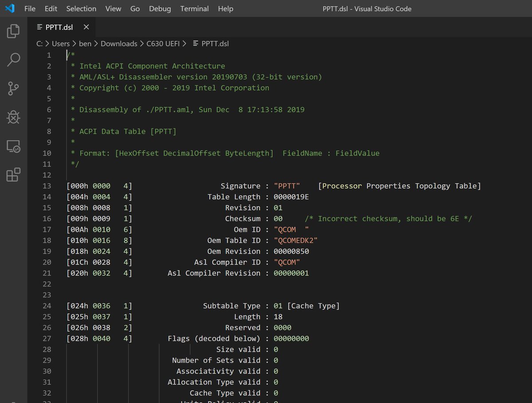Click line number 24 in the gutter
This screenshot has height=403, width=532.
(47, 305)
